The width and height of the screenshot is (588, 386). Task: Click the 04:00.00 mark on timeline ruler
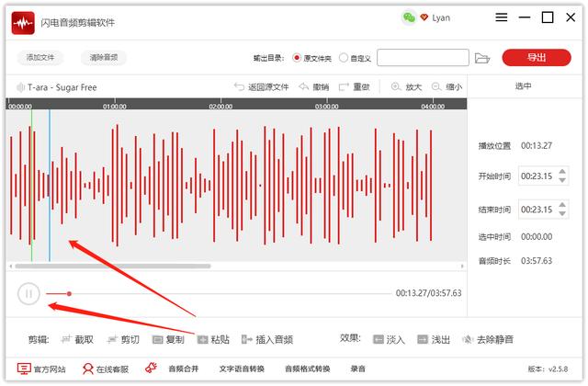point(433,107)
